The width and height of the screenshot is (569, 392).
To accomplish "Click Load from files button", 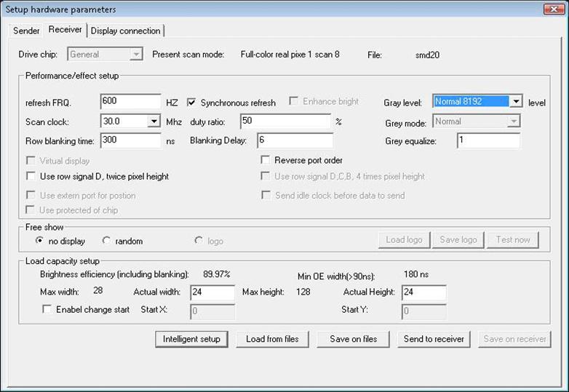I will (272, 339).
